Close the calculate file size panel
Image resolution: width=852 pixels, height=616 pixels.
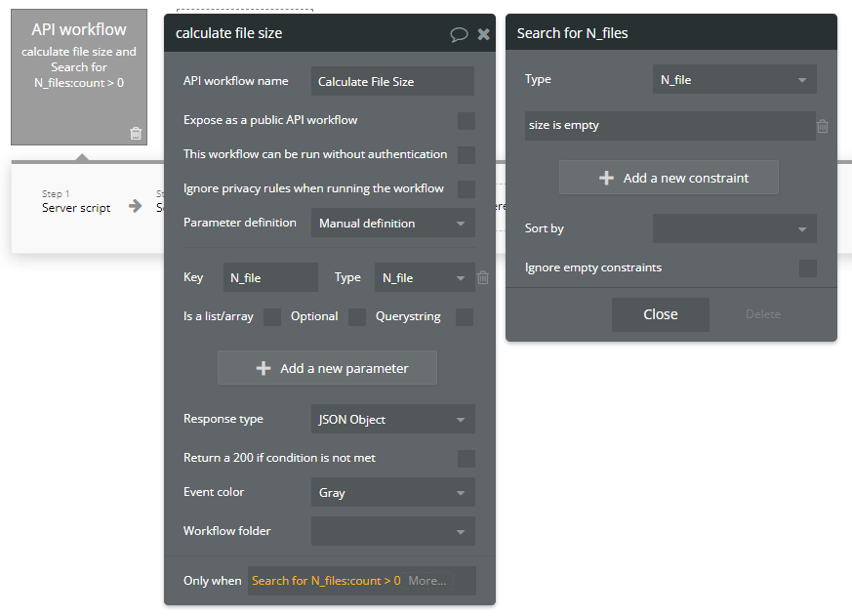pos(483,34)
